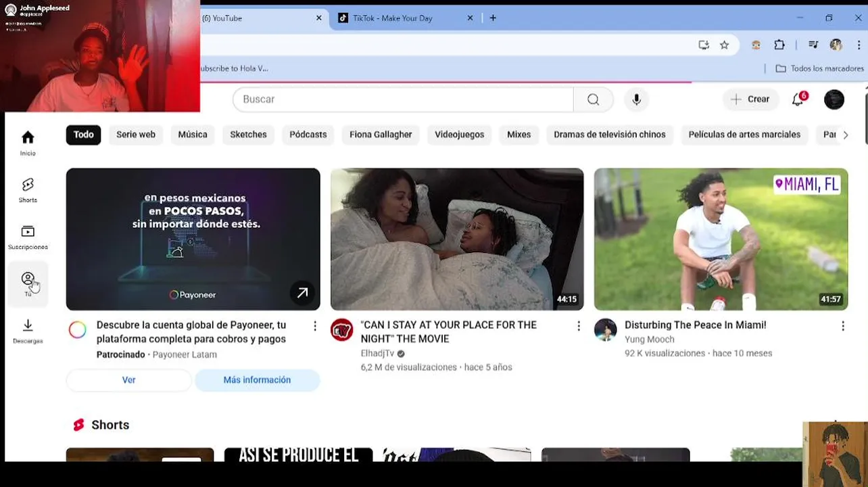Open the notifications bell
868x487 pixels.
pyautogui.click(x=798, y=99)
